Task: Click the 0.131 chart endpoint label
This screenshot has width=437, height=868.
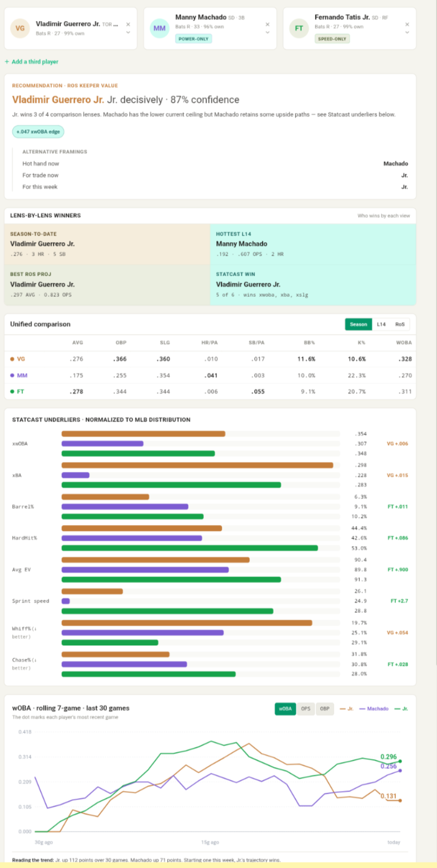Action: [x=388, y=796]
